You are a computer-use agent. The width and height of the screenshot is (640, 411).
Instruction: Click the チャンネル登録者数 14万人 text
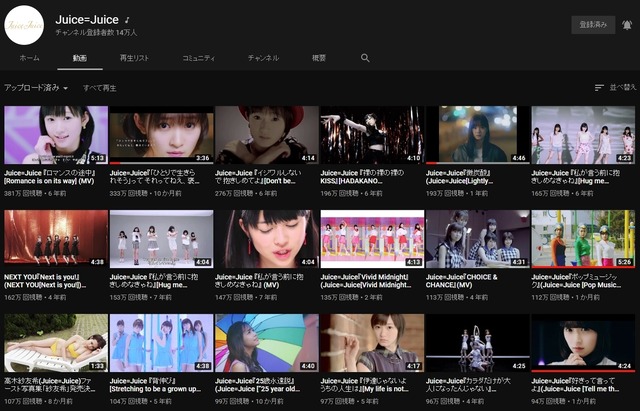pyautogui.click(x=96, y=32)
